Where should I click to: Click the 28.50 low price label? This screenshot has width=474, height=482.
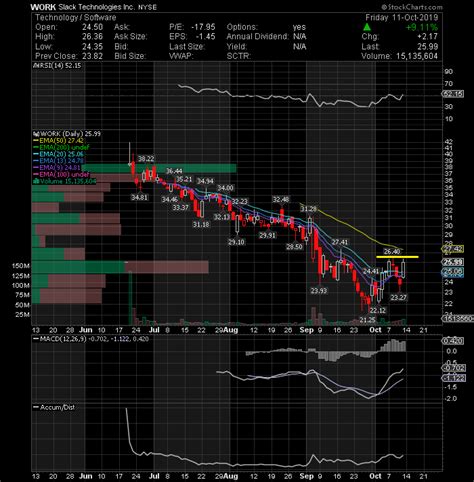point(294,247)
